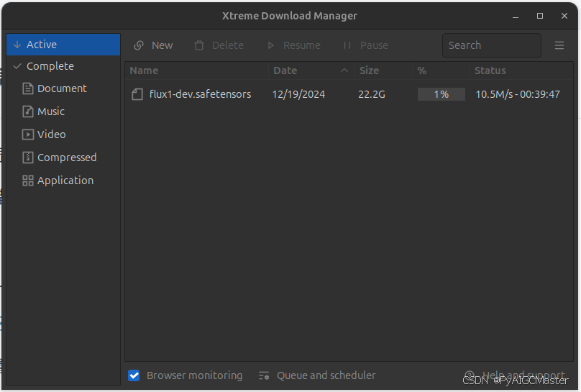Image resolution: width=581 pixels, height=392 pixels.
Task: Add a New download
Action: [x=153, y=45]
